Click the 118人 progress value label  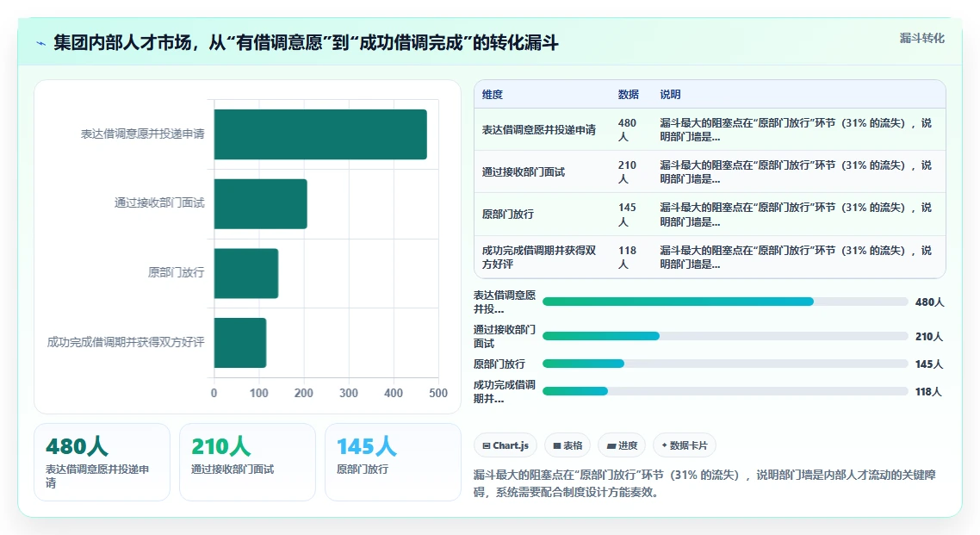928,392
